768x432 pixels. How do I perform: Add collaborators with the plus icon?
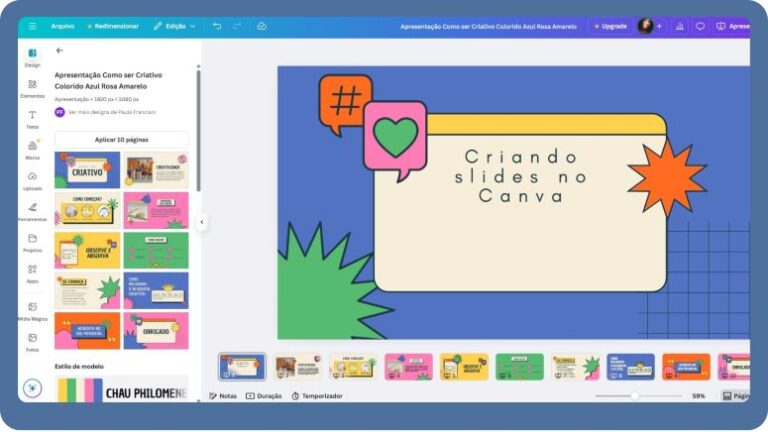[x=659, y=26]
